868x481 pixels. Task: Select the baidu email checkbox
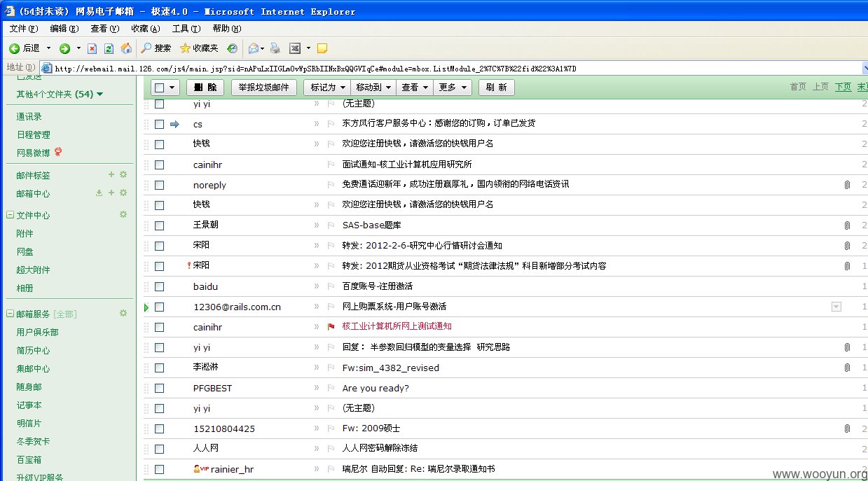159,286
